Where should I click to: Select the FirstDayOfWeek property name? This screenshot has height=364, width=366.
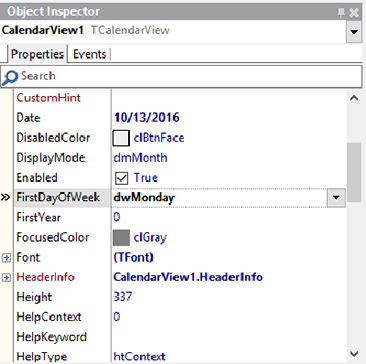pyautogui.click(x=58, y=198)
